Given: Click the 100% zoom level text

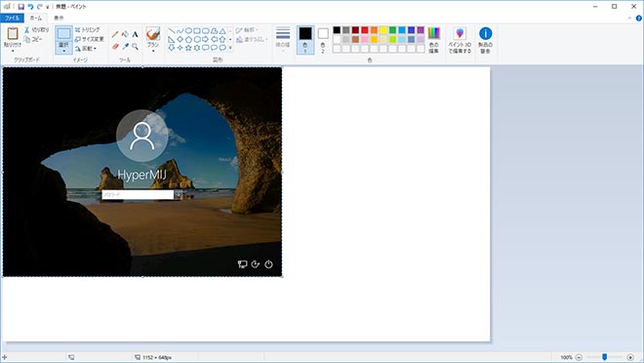Looking at the screenshot, I should 566,358.
